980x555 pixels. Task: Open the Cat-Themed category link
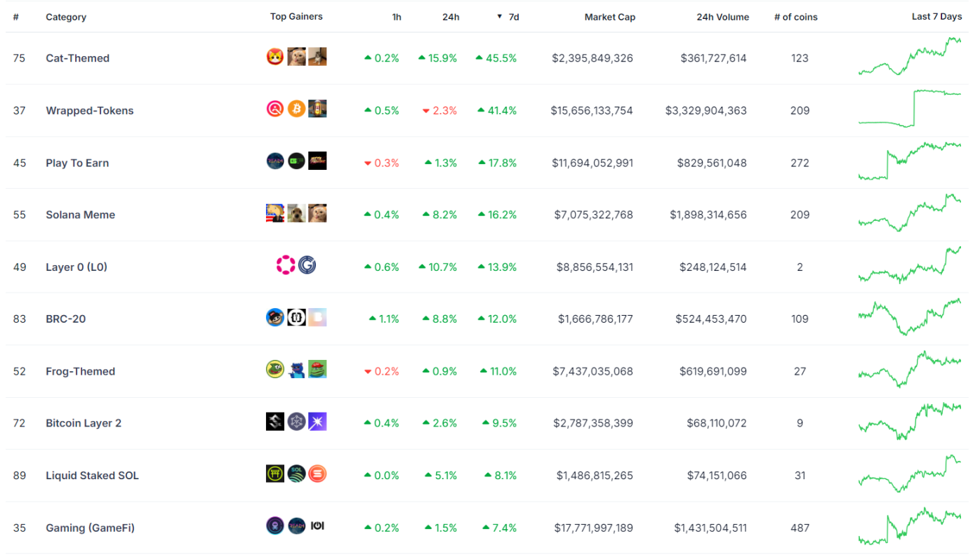pos(77,58)
